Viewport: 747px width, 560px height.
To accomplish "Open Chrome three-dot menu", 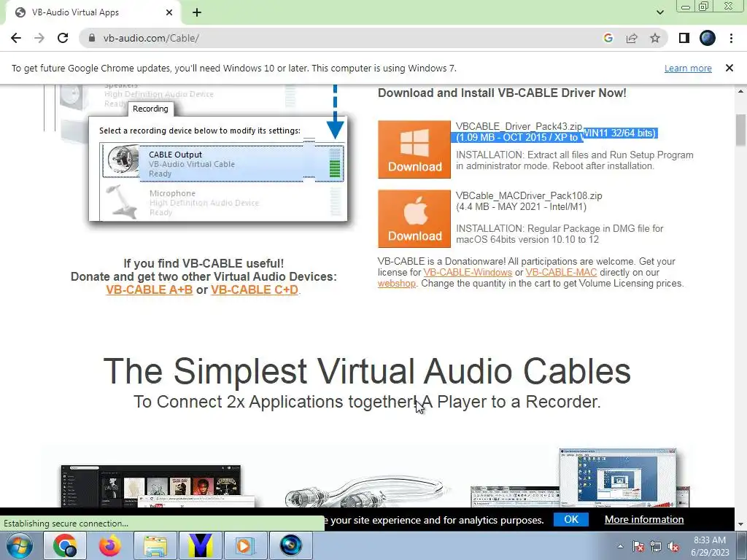I will [731, 38].
